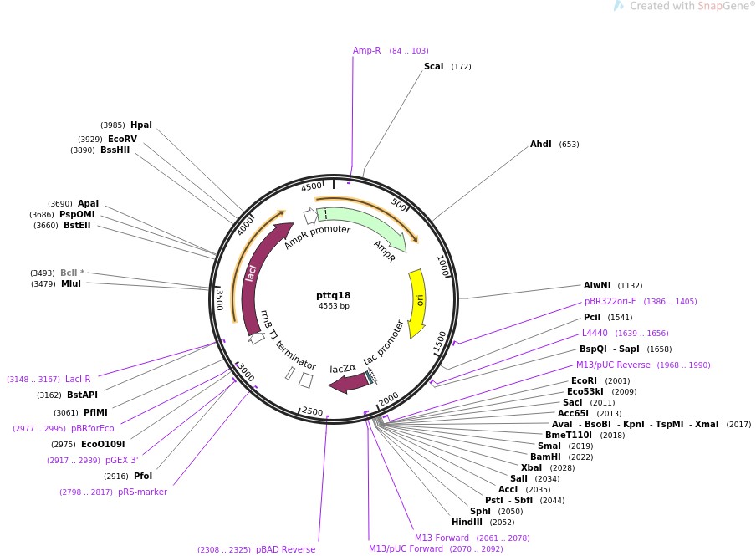Select the tac promoter label
Image resolution: width=756 pixels, height=556 pixels.
(x=384, y=343)
